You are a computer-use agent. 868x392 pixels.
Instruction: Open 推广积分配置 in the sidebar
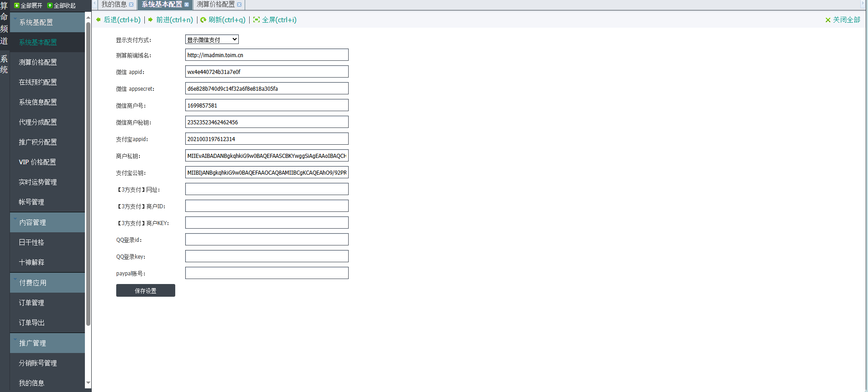(47, 142)
